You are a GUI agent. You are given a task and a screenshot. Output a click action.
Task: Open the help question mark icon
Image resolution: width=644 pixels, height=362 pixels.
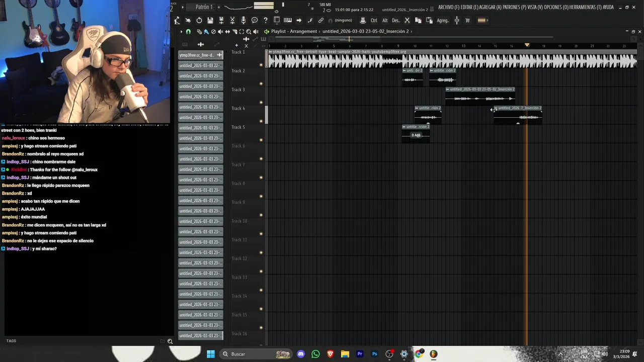click(266, 20)
